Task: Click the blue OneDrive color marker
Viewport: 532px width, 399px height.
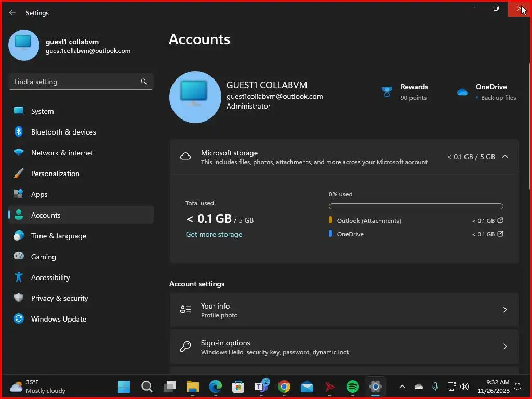Action: [330, 233]
